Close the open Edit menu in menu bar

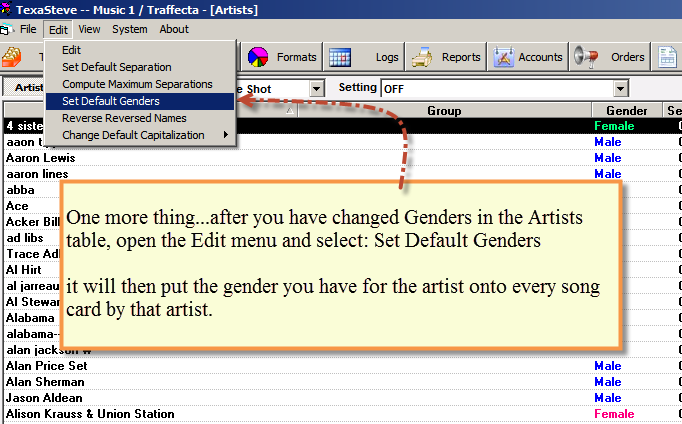coord(58,30)
